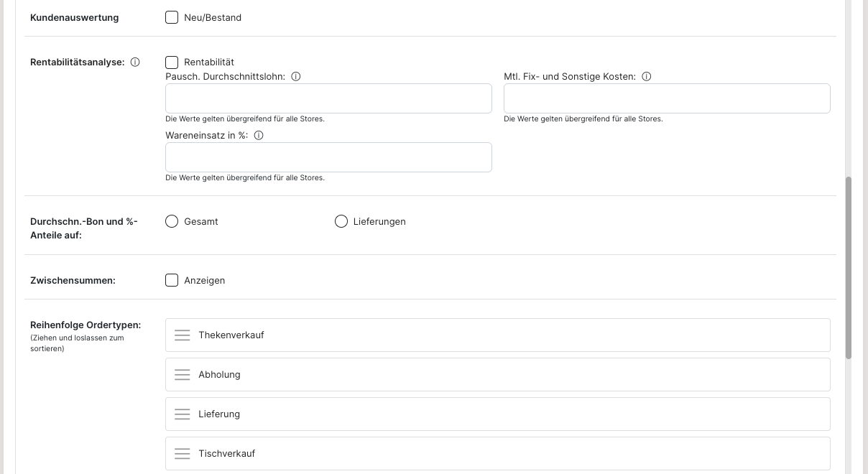
Task: Click drag handle icon for Thekenverkauf
Action: pyautogui.click(x=183, y=335)
